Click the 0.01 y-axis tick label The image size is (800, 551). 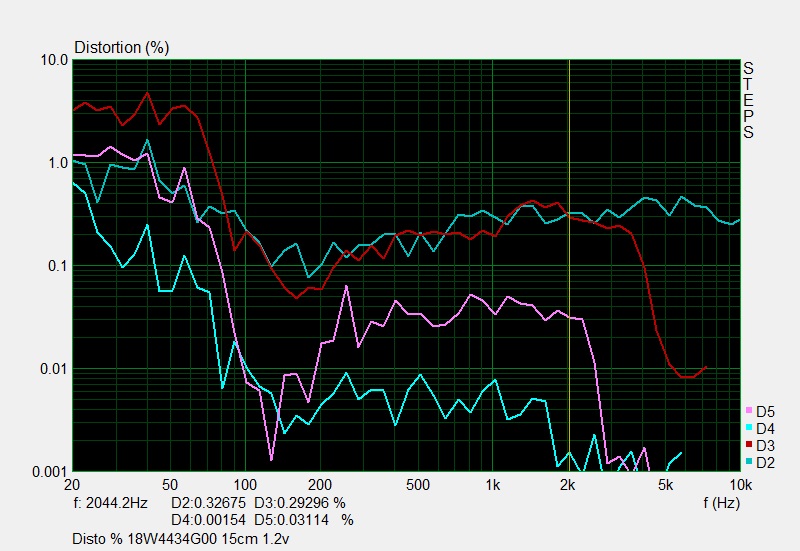click(54, 369)
